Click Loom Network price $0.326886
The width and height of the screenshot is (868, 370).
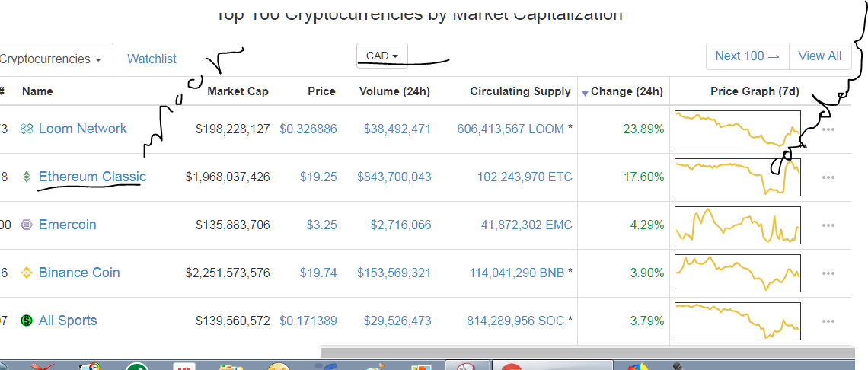click(x=308, y=129)
